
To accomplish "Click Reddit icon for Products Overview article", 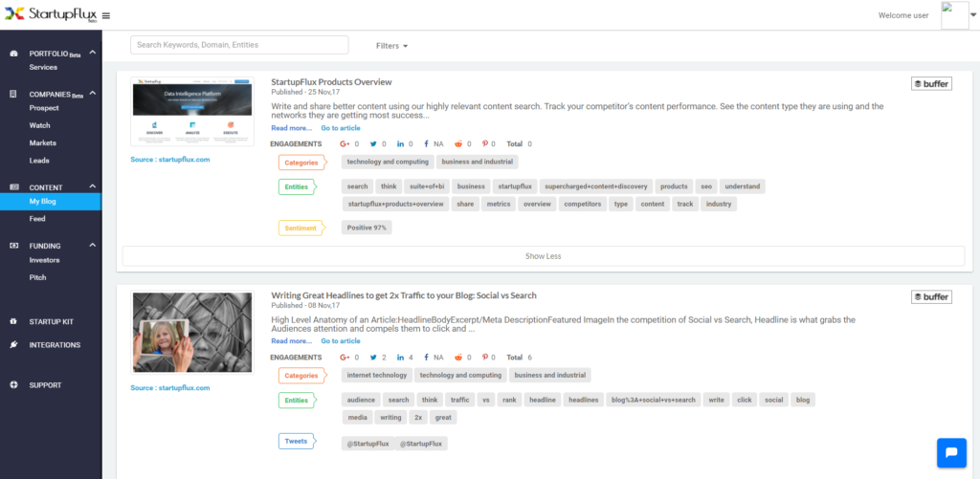I will point(458,144).
